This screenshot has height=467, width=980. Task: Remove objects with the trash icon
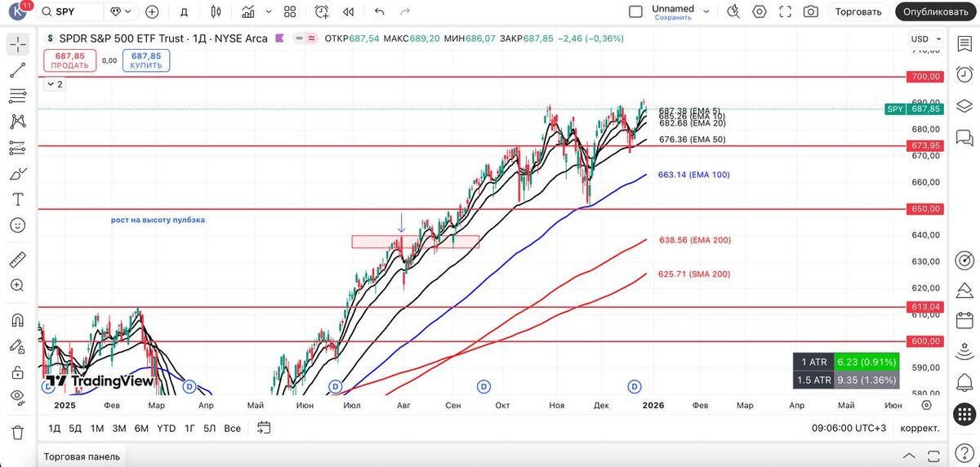pyautogui.click(x=18, y=432)
